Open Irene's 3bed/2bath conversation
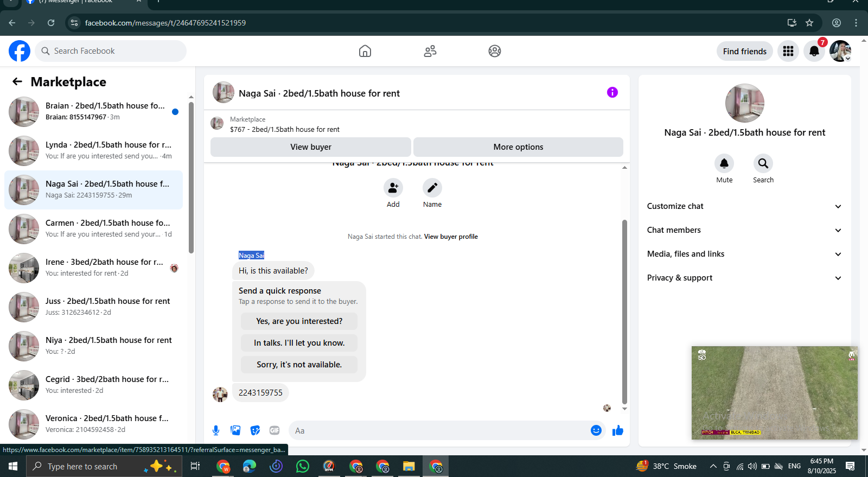The height and width of the screenshot is (477, 868). click(93, 268)
